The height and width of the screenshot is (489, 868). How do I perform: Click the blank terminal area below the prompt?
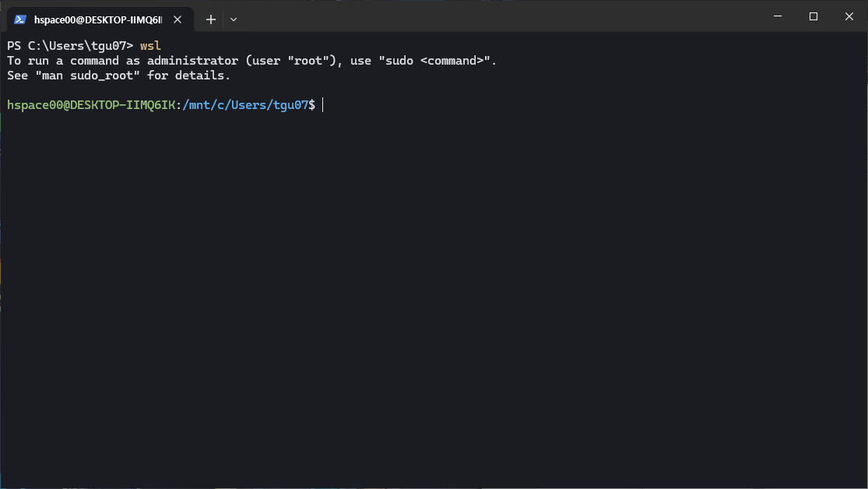pyautogui.click(x=434, y=296)
